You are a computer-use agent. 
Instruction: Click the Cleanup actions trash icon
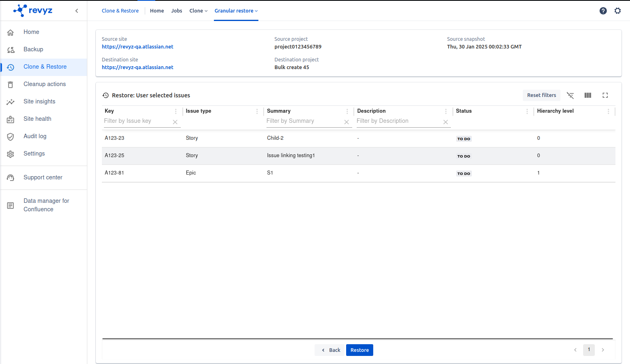click(x=11, y=84)
